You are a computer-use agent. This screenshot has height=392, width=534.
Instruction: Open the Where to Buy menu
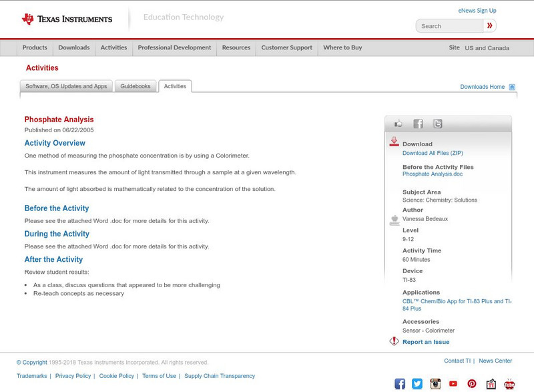(x=342, y=47)
